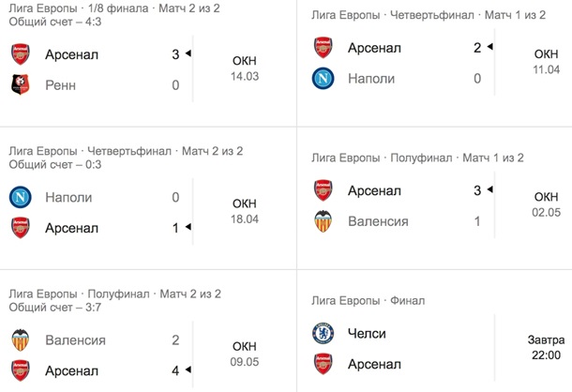Open the Наполи name in the 11.04 match
This screenshot has width=572, height=392.
click(x=371, y=79)
